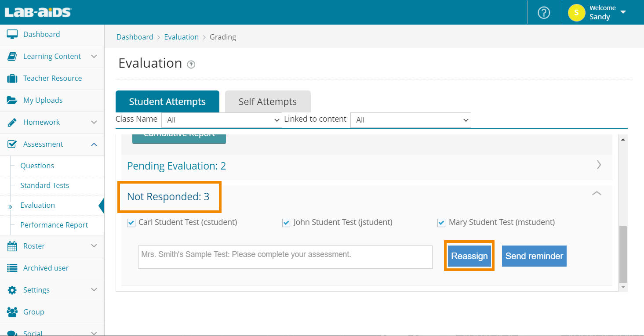The image size is (644, 336).
Task: Switch to the Self Attempts tab
Action: (x=267, y=102)
